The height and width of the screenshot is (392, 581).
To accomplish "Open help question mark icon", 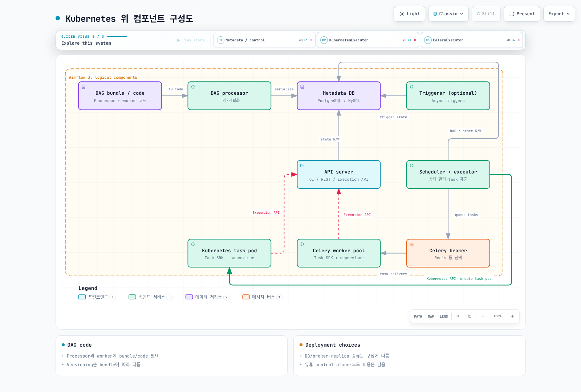I will (470, 317).
